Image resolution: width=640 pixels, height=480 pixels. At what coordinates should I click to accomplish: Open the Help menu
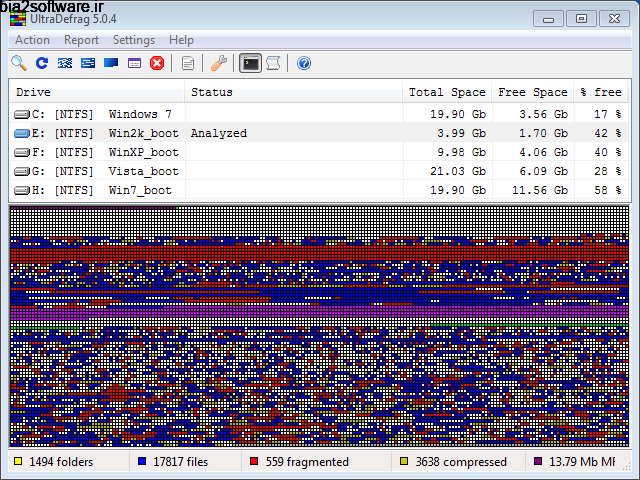click(x=181, y=40)
